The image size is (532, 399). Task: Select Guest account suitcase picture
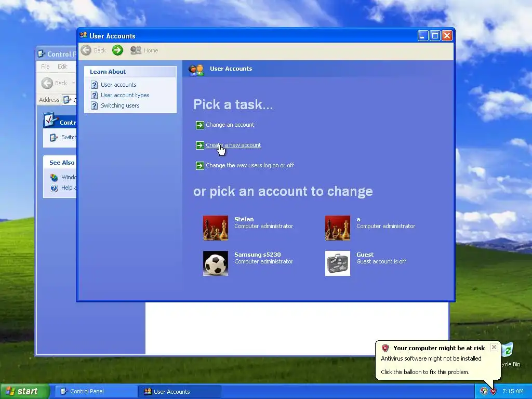point(338,263)
